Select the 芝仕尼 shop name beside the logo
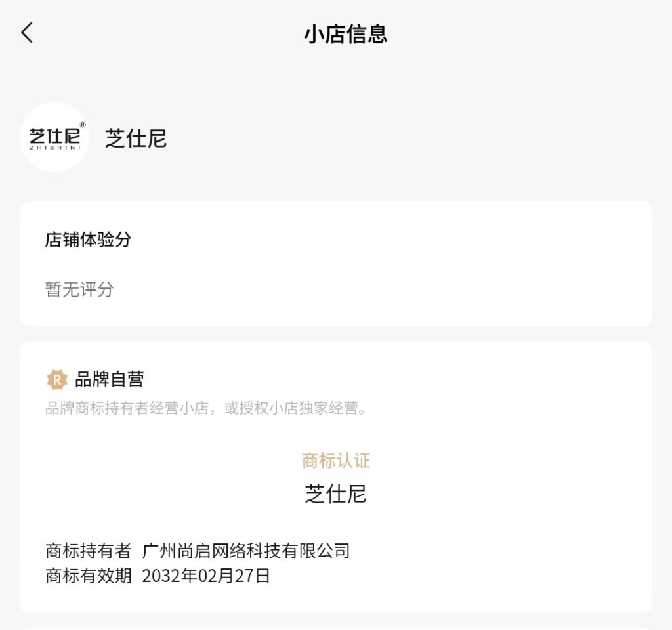This screenshot has height=630, width=672. coord(136,138)
